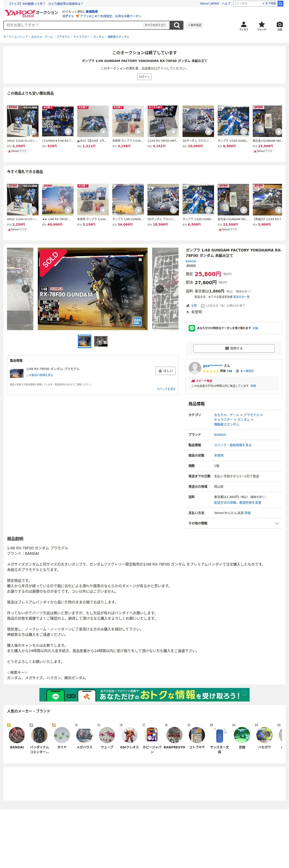289x868 pixels.
Task: Toggle watch star on the 40,000円 item
Action: 68,210
